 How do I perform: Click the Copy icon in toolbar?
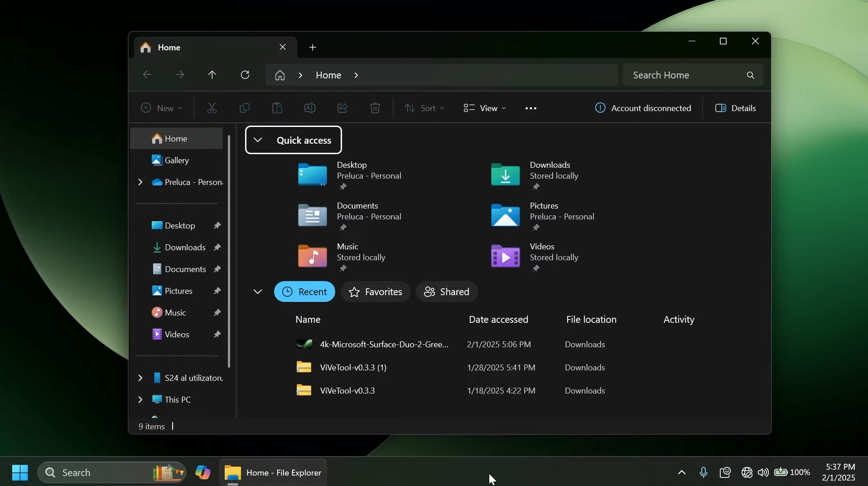click(x=245, y=108)
